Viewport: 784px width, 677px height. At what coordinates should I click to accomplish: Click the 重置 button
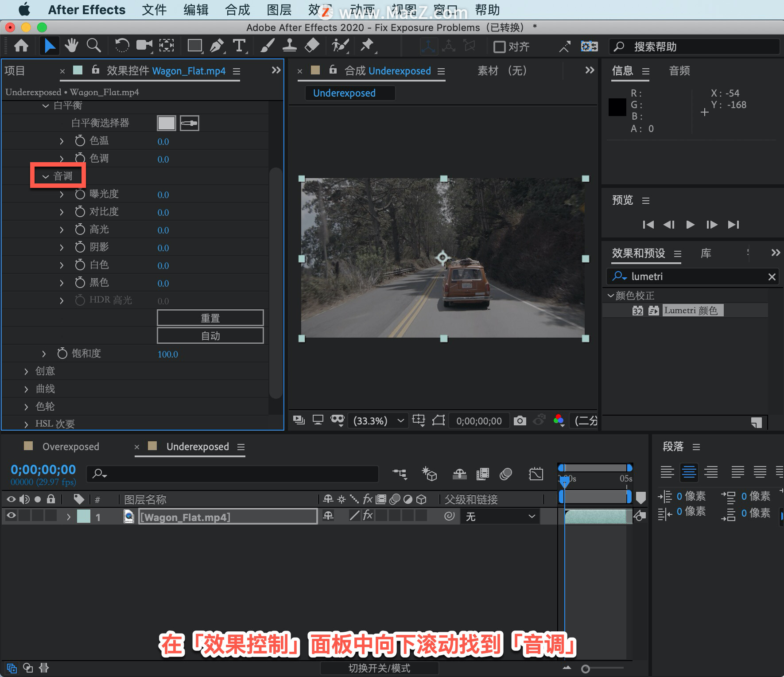pos(210,318)
